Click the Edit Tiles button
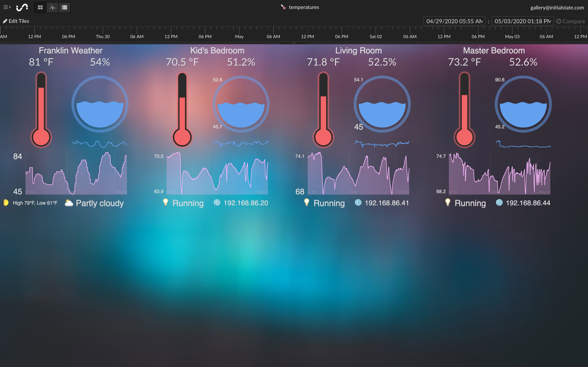This screenshot has height=367, width=588. [16, 21]
